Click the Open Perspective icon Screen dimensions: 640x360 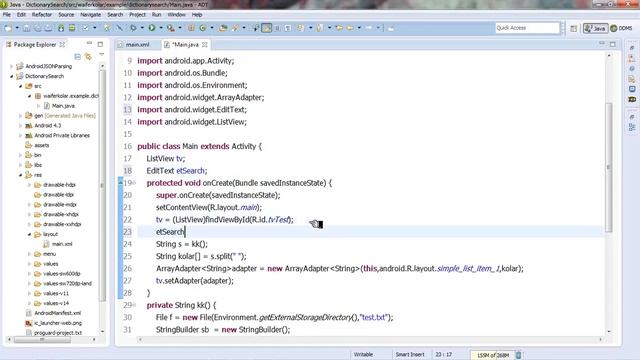pos(574,28)
